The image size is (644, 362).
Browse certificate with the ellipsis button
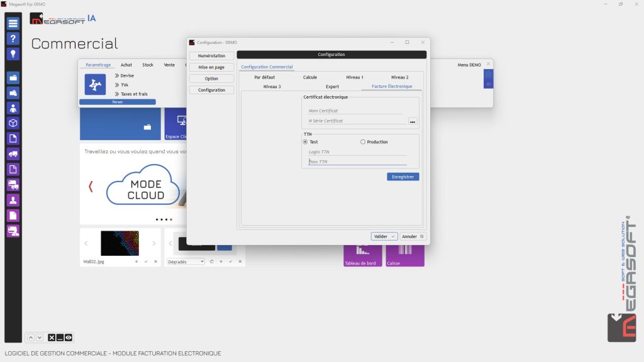point(413,121)
